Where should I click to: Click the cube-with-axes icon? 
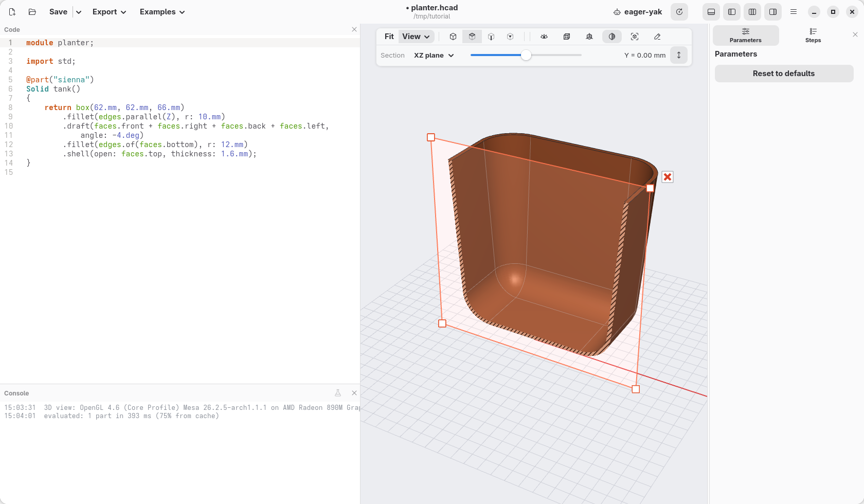point(589,37)
